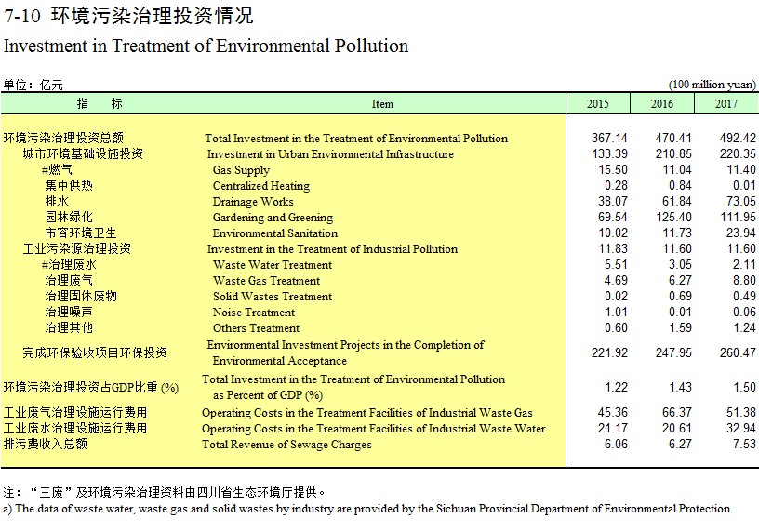Select Gas Supply value 15.50
Image resolution: width=759 pixels, height=532 pixels.
pyautogui.click(x=613, y=170)
